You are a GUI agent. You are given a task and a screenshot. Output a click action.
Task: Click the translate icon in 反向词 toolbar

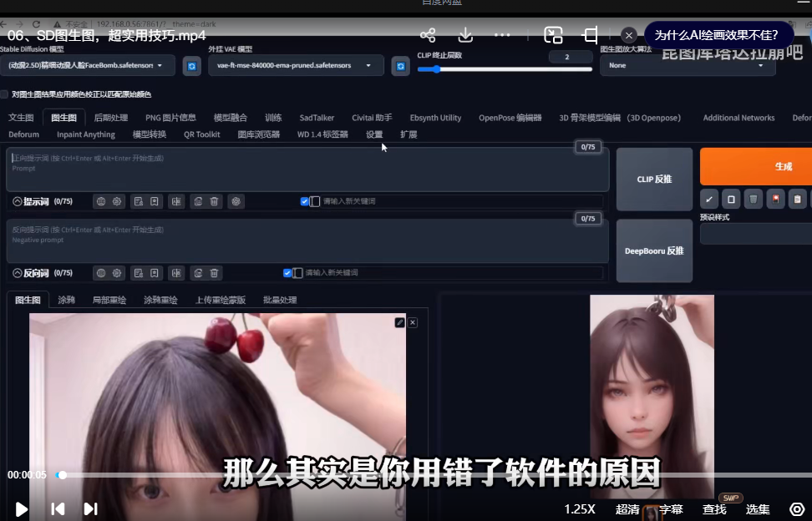[x=176, y=273]
